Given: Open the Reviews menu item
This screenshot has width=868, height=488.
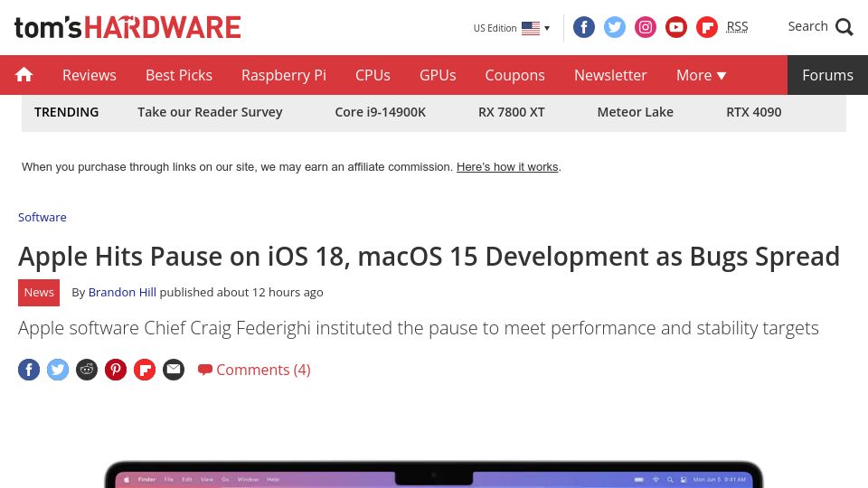Looking at the screenshot, I should pyautogui.click(x=90, y=75).
